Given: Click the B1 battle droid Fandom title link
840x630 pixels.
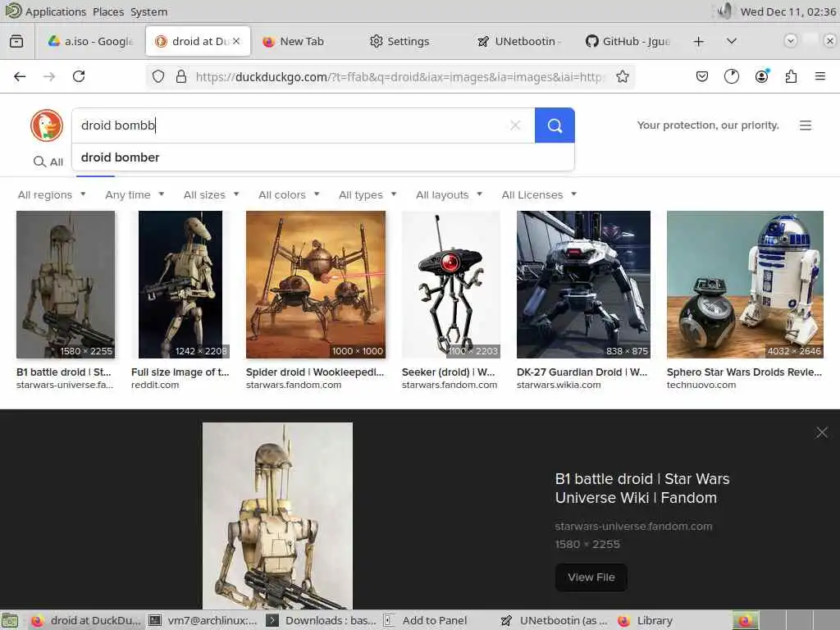Looking at the screenshot, I should click(x=641, y=488).
